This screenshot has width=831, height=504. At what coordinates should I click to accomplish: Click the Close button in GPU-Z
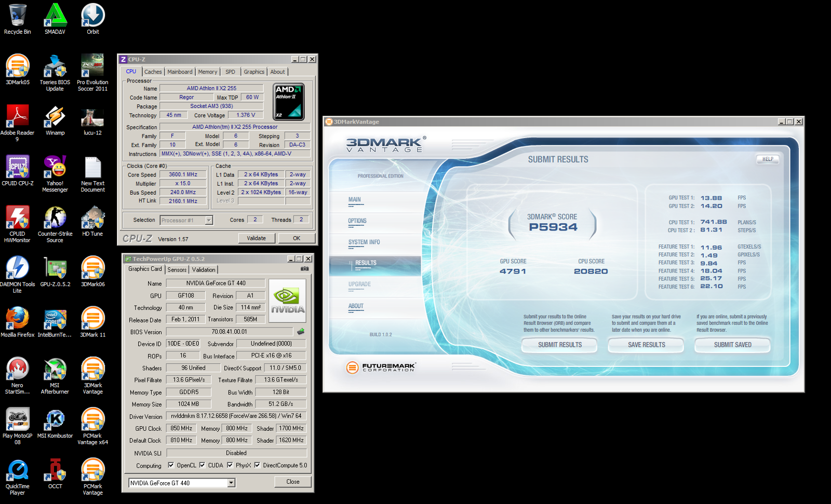pyautogui.click(x=293, y=482)
